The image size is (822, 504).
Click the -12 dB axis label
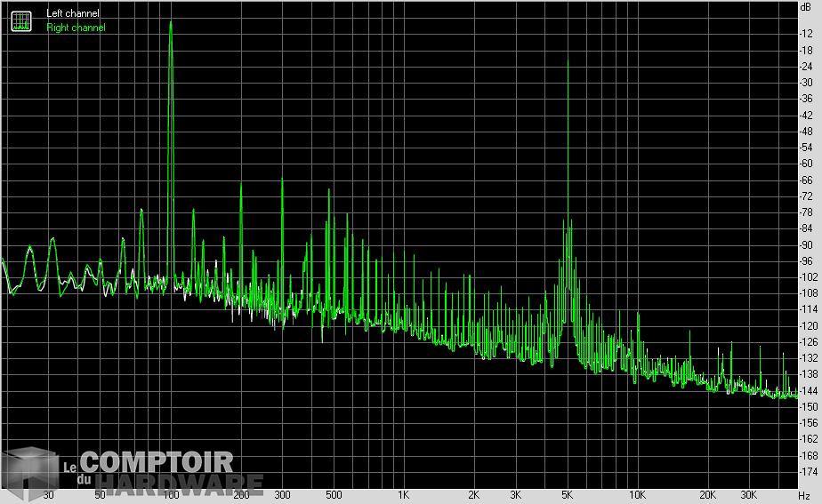pos(807,34)
